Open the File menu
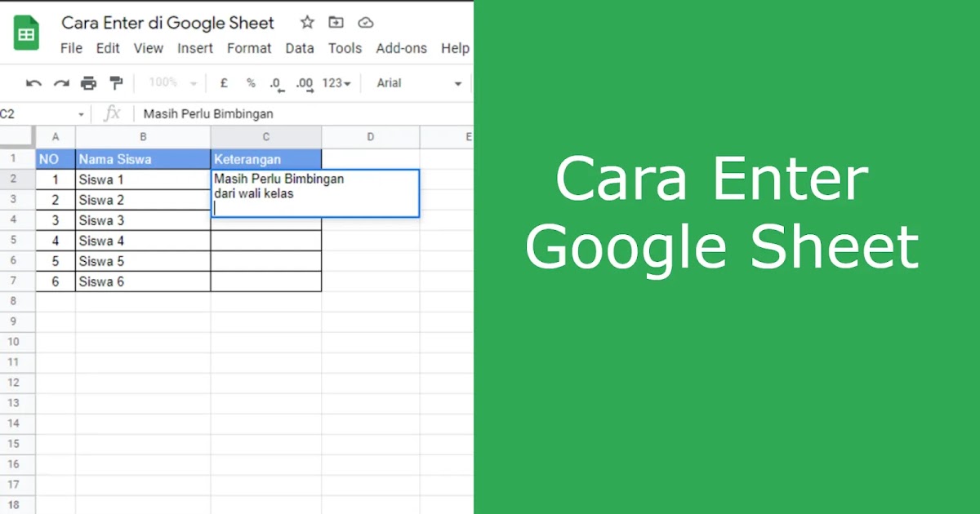 (x=71, y=48)
